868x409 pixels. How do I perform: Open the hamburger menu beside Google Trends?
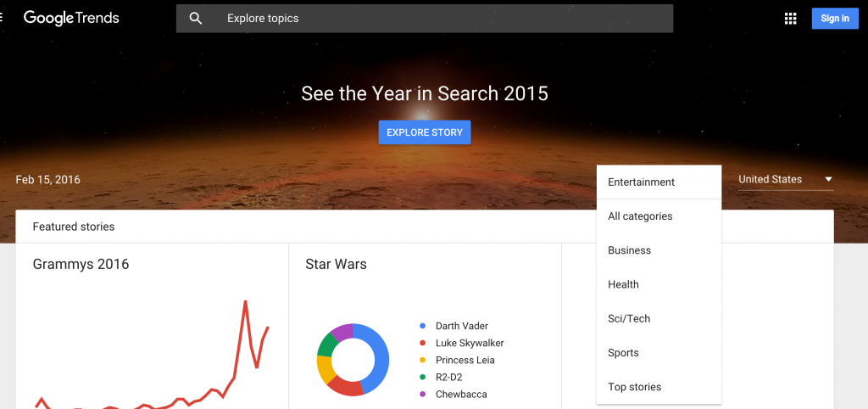pyautogui.click(x=2, y=18)
